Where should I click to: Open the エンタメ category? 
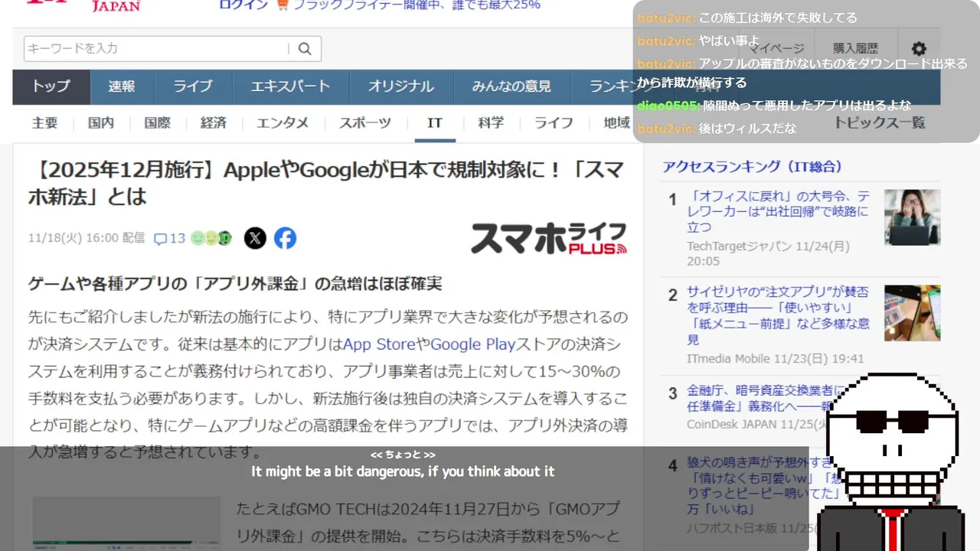[283, 122]
